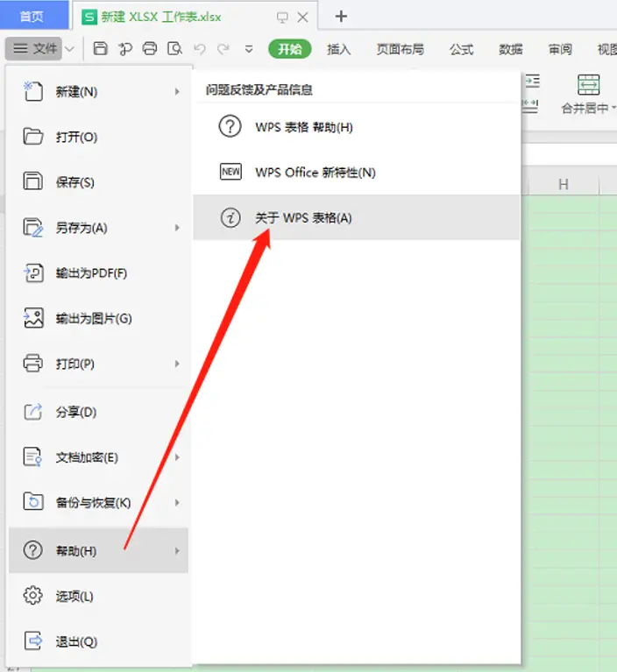Screen dimensions: 617x672
Task: Click the picture icon beside 输出为图片(G)
Action: [x=33, y=318]
